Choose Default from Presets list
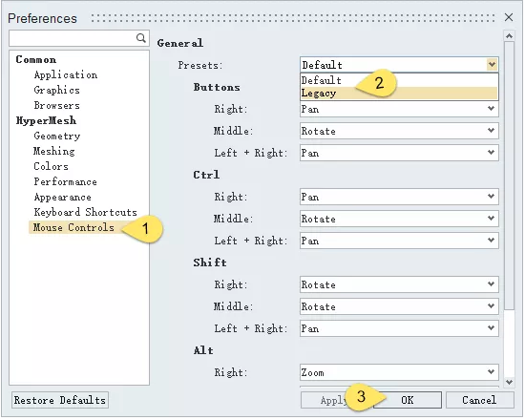The width and height of the screenshot is (525, 420). (399, 80)
